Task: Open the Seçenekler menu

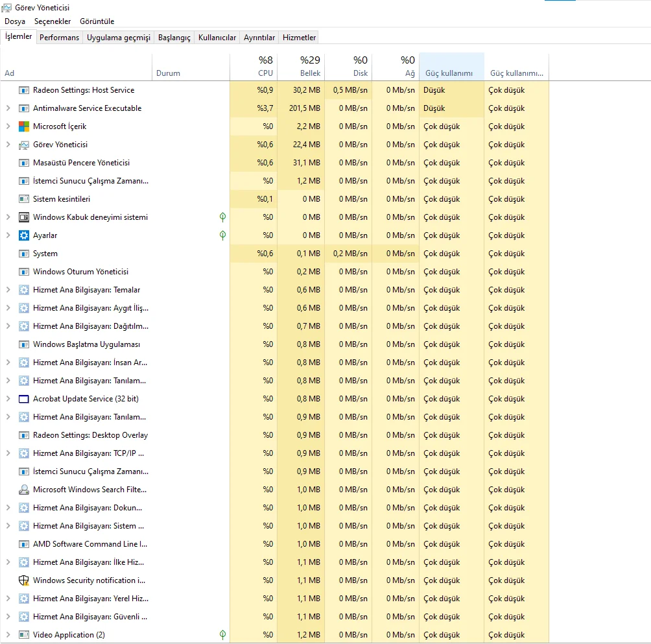Action: coord(53,21)
